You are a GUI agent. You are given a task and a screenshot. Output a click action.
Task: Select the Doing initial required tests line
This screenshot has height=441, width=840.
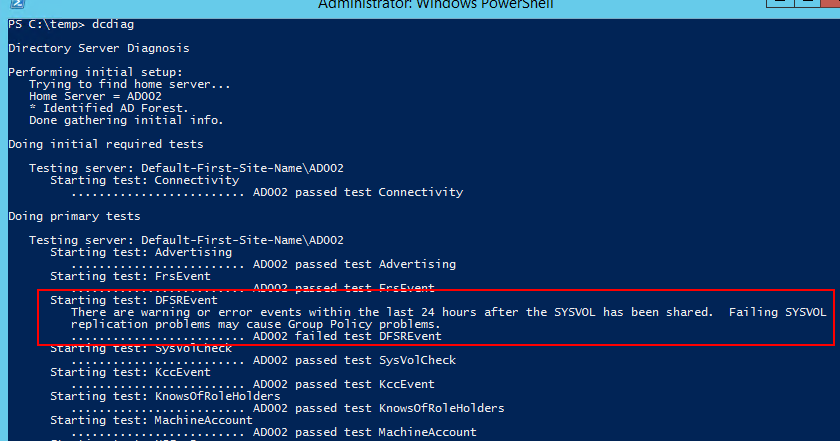point(106,144)
